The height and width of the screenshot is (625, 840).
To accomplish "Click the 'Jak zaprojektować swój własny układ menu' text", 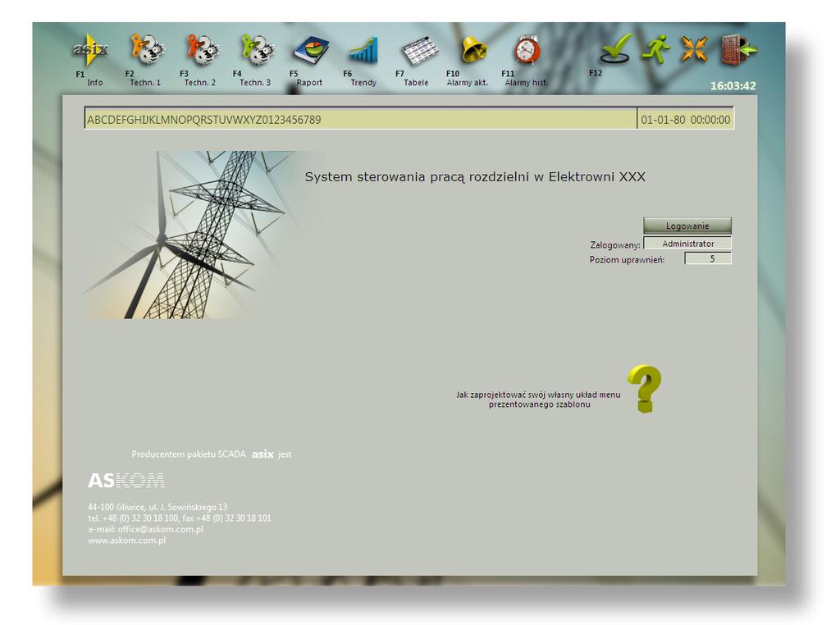I will (x=538, y=395).
